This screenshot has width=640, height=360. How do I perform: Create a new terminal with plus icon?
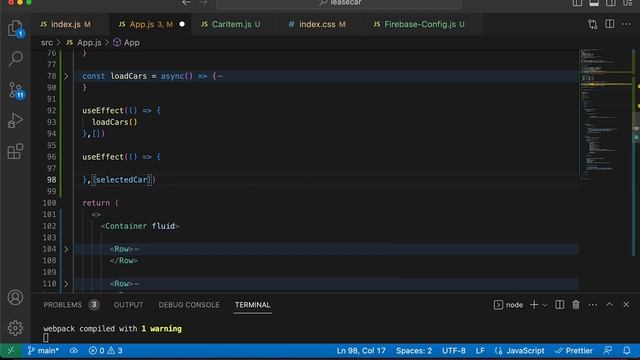tap(534, 305)
